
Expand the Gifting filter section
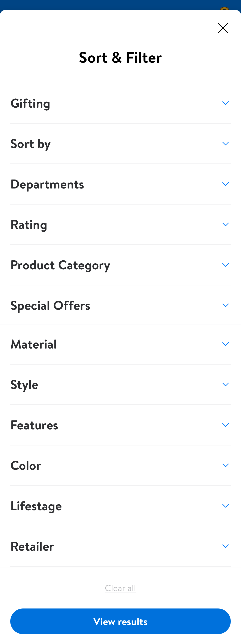tap(120, 104)
